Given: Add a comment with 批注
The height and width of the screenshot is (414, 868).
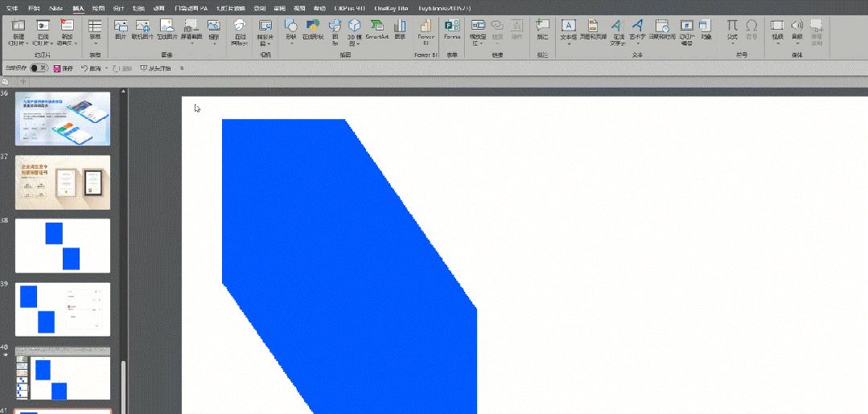Looking at the screenshot, I should click(542, 29).
